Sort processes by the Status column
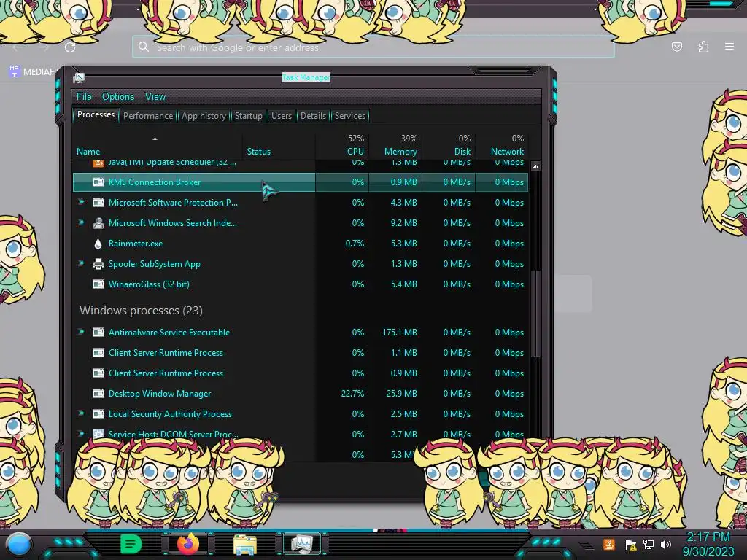This screenshot has width=747, height=560. coord(279,145)
